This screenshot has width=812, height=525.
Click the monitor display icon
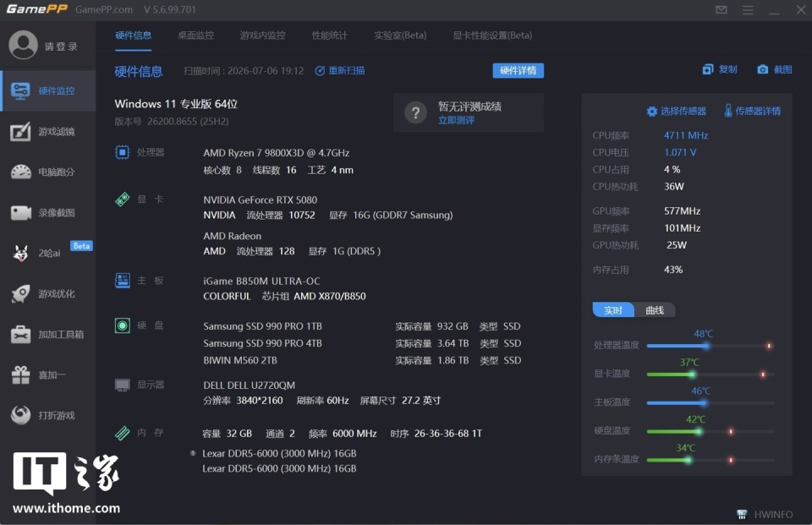point(122,385)
